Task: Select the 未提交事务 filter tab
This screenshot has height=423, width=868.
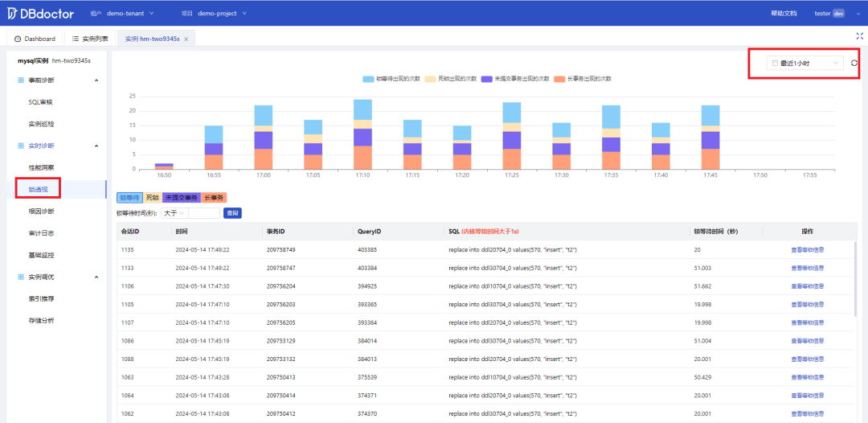Action: pos(182,197)
